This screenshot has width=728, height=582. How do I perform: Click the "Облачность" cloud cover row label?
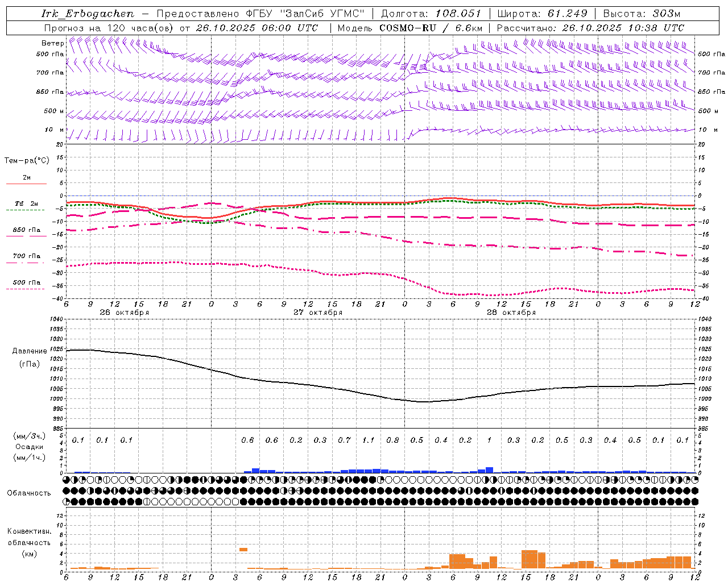pyautogui.click(x=29, y=493)
